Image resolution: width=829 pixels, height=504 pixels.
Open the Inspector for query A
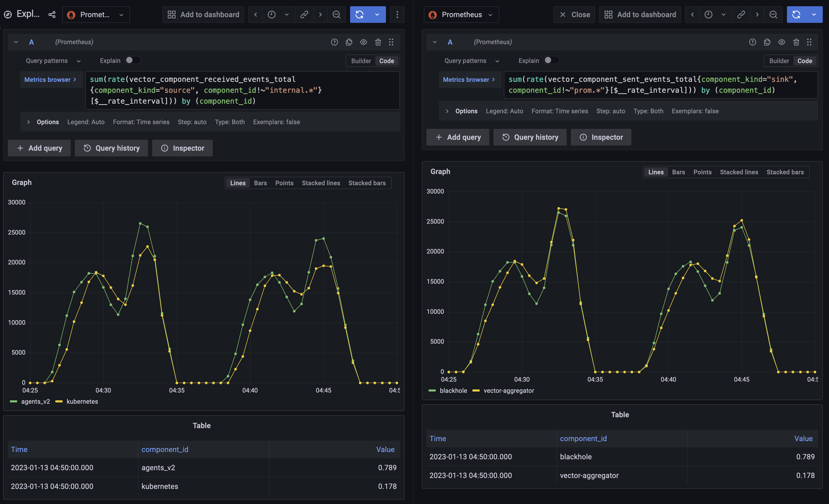pyautogui.click(x=182, y=148)
